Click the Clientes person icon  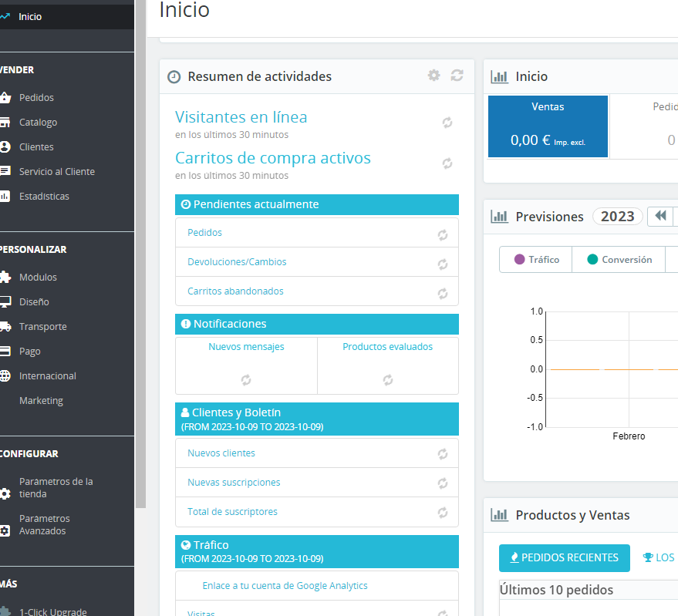5,147
